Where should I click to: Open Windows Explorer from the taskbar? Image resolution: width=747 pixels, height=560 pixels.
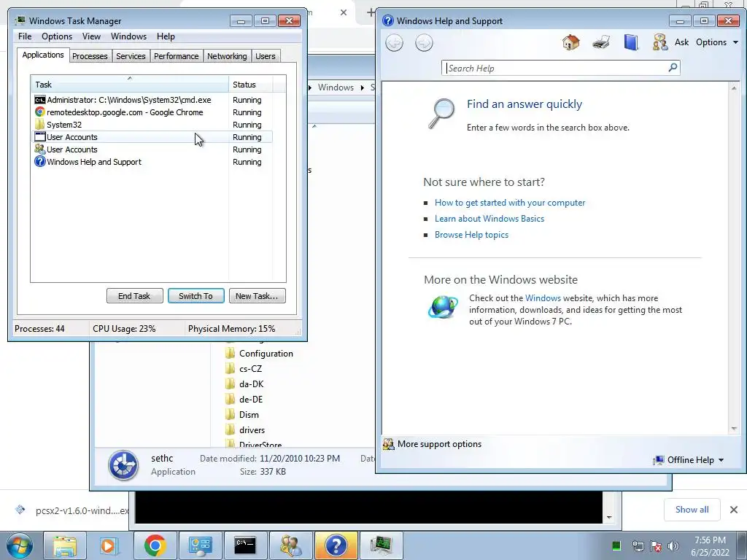coord(65,545)
